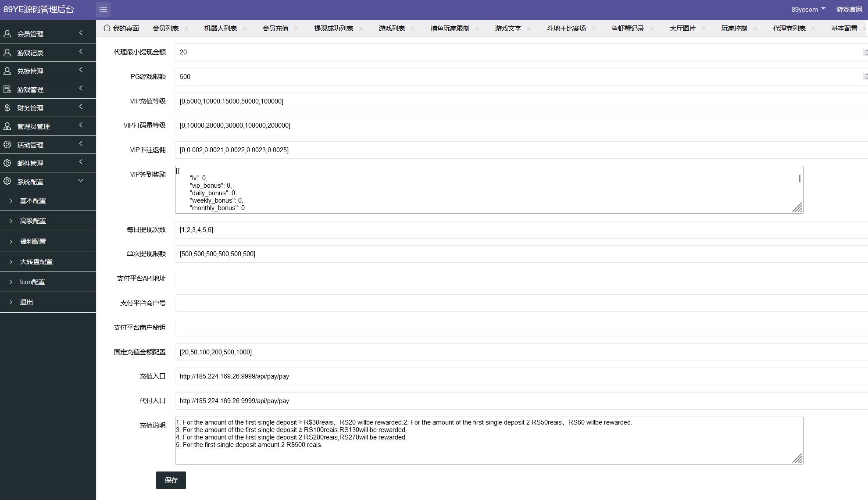The image size is (868, 500).
Task: Click the 财务管理 dollar icon
Action: click(7, 108)
